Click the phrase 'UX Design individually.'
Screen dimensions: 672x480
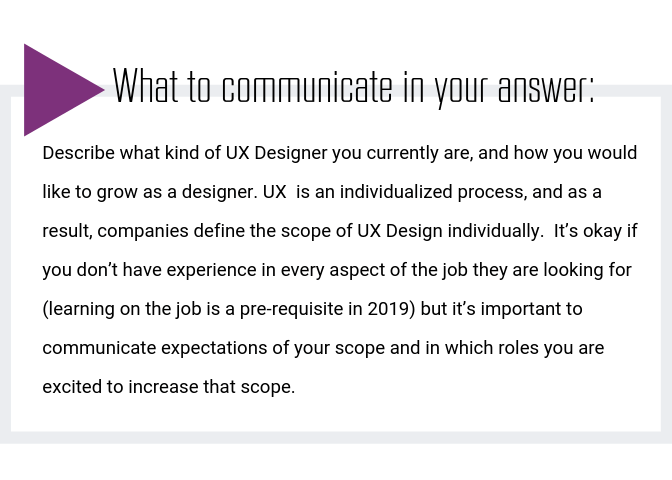(x=450, y=231)
